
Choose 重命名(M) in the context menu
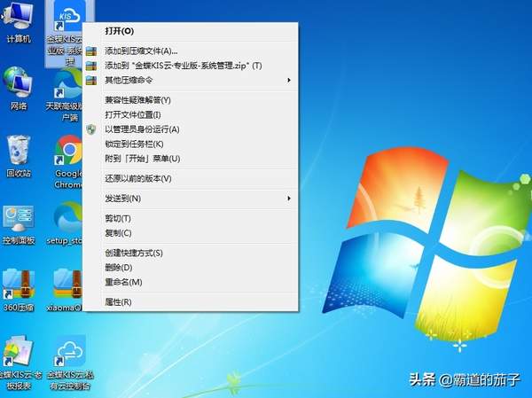[191, 282]
